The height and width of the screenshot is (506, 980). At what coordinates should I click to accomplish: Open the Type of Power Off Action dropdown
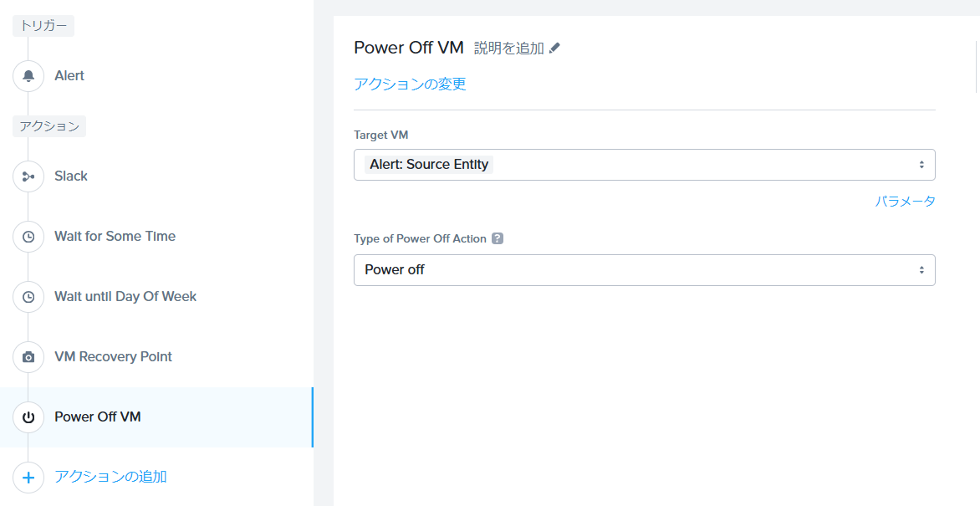[x=645, y=270]
